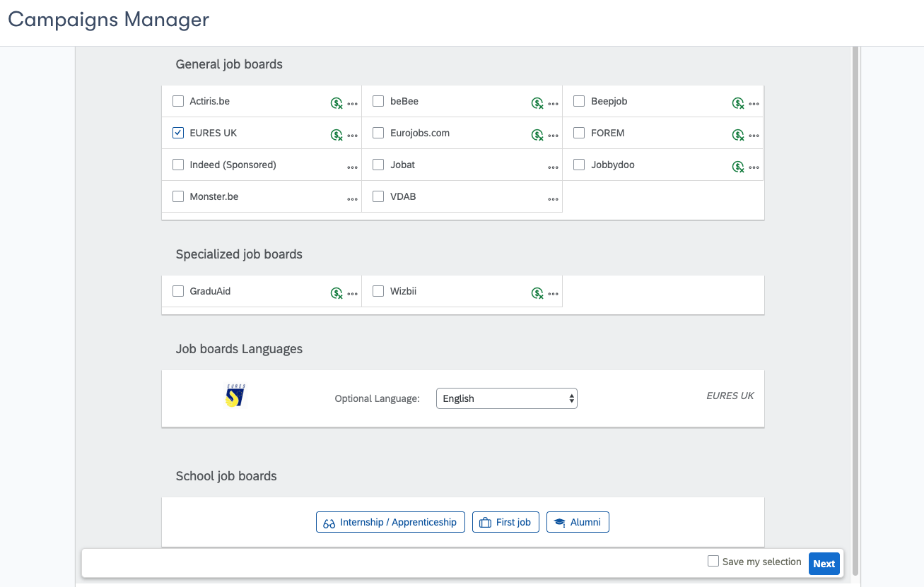The width and height of the screenshot is (924, 587).
Task: Choose the Alumni school job board button
Action: point(578,522)
